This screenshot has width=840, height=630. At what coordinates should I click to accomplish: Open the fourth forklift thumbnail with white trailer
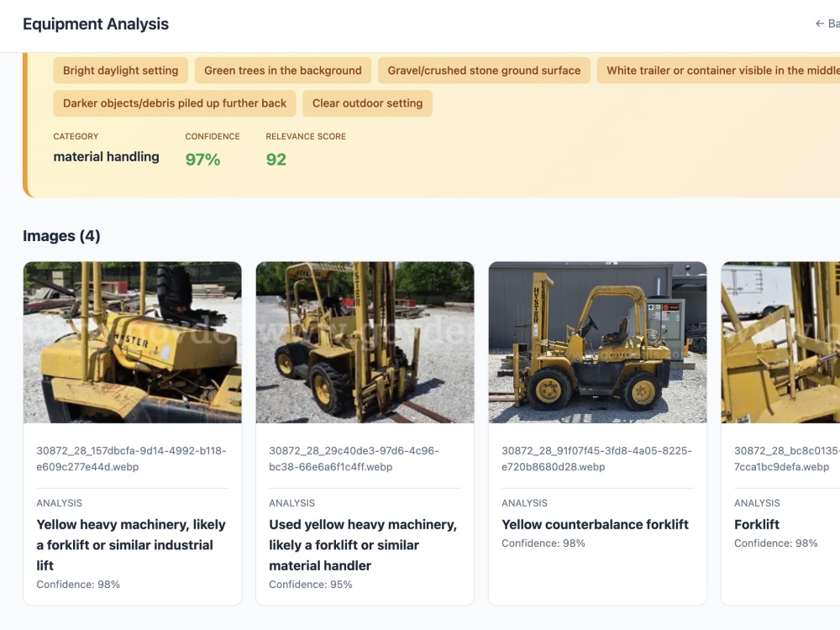(780, 343)
